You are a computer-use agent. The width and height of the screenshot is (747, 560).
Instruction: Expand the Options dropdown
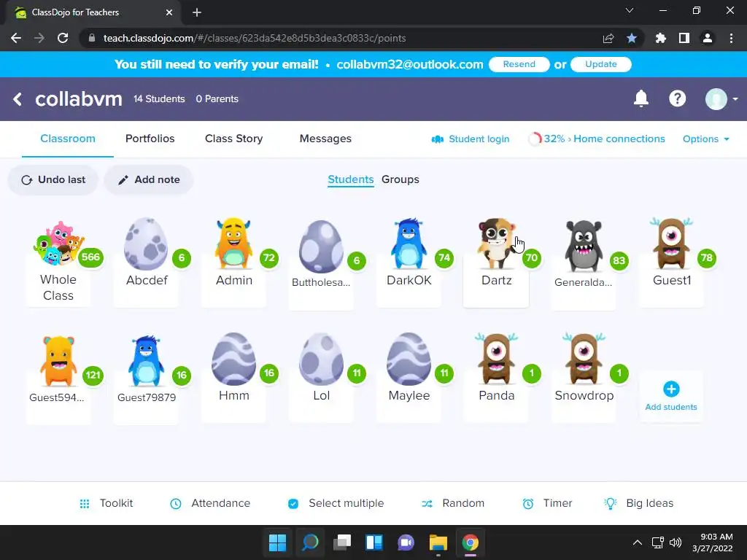[706, 139]
